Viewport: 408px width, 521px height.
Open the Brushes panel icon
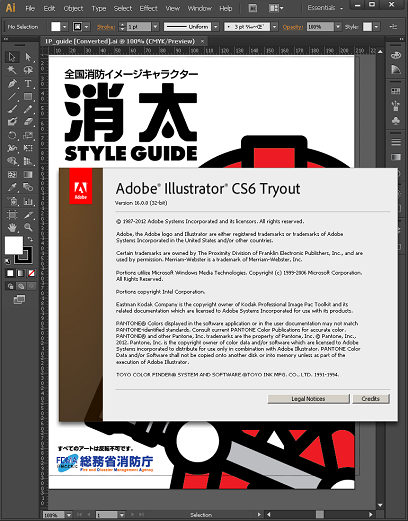(x=396, y=106)
